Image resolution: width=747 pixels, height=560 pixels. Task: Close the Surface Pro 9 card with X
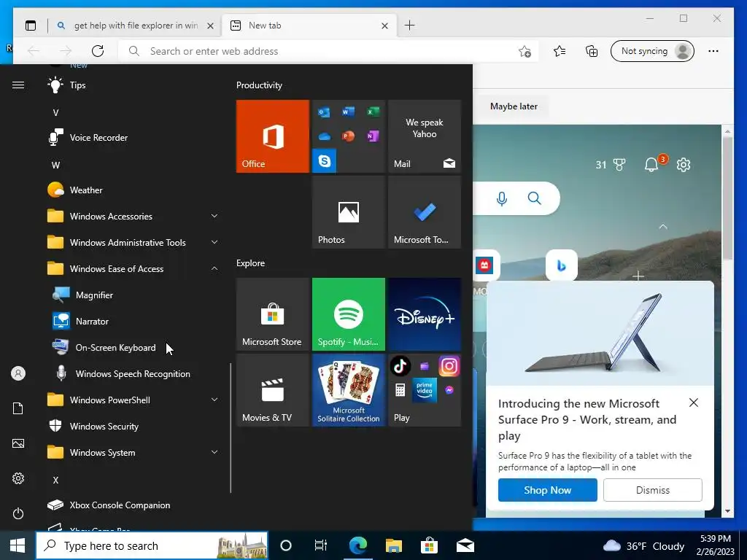694,402
